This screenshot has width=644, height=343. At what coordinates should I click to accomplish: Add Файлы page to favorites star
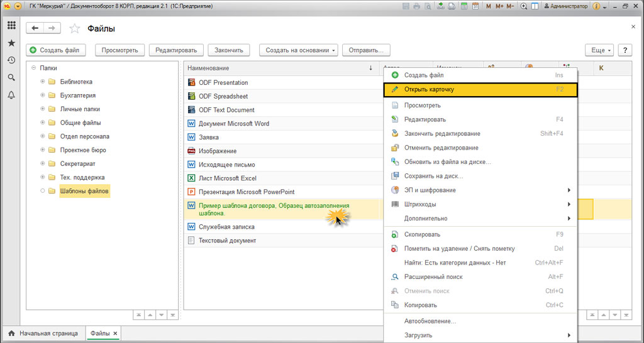74,29
